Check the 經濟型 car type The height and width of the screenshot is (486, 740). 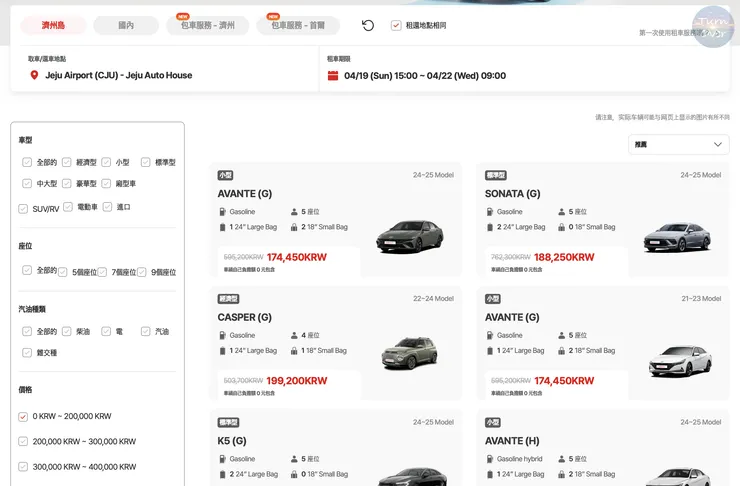(x=67, y=162)
